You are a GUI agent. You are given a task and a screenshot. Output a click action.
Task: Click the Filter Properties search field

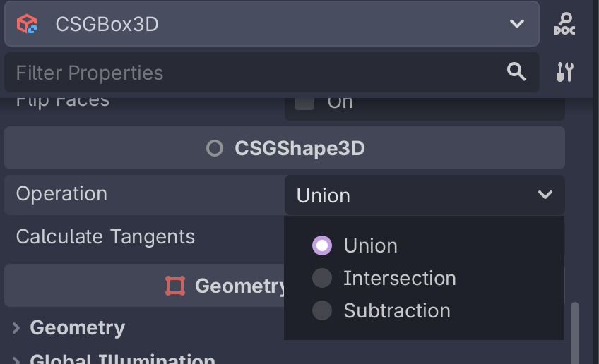pyautogui.click(x=254, y=72)
